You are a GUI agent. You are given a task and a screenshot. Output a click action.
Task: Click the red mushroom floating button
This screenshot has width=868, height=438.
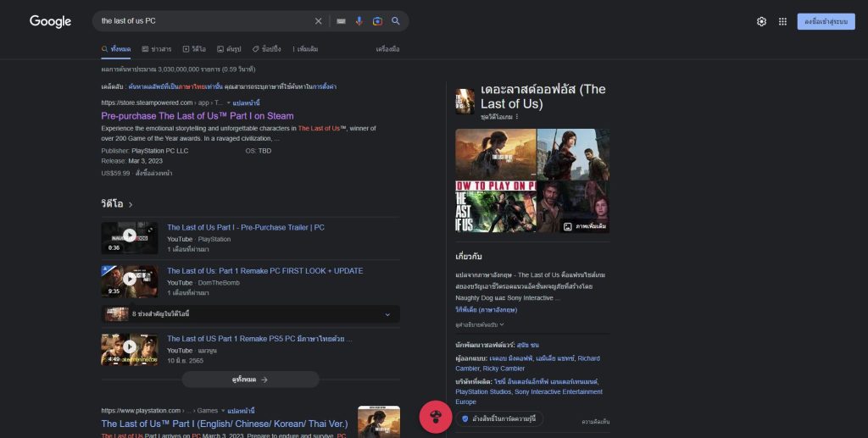(436, 417)
